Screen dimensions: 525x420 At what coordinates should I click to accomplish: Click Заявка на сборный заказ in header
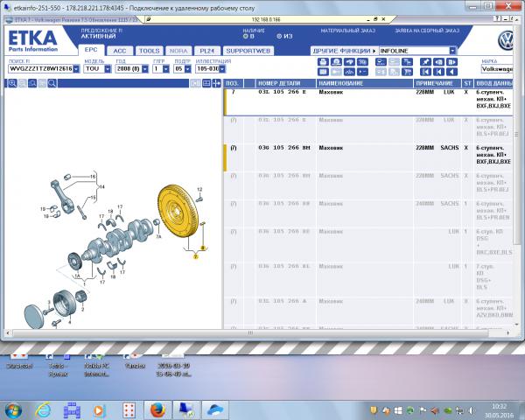(427, 31)
